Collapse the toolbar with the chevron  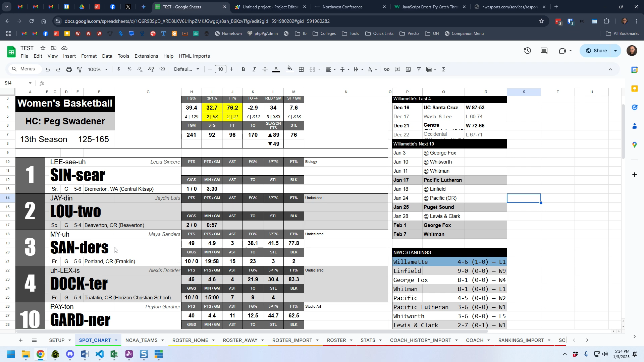[610, 69]
